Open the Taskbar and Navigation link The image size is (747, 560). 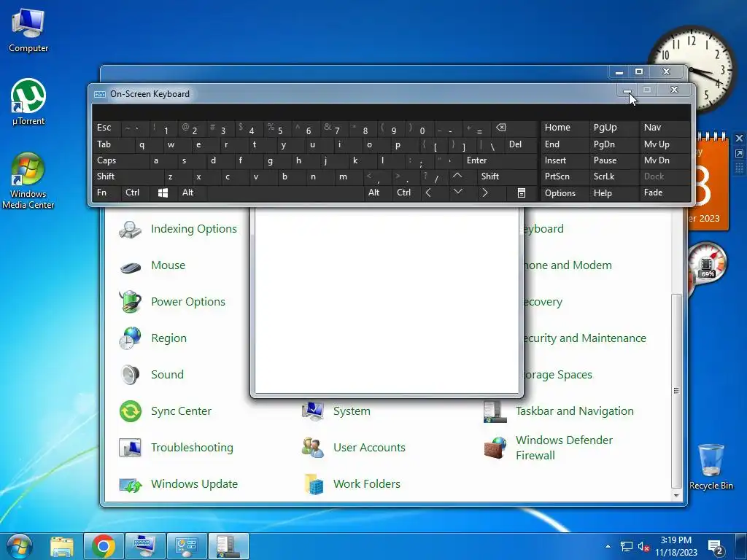(x=575, y=411)
